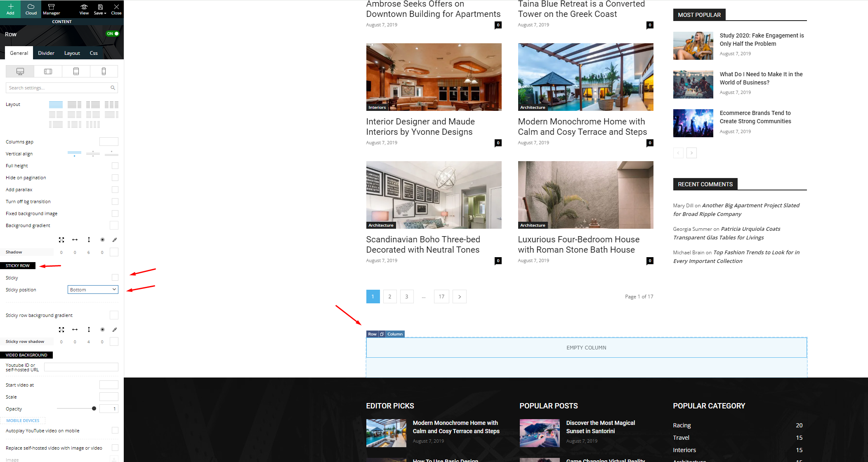Enable the Sticky checkbox
Image resolution: width=868 pixels, height=462 pixels.
tap(115, 278)
